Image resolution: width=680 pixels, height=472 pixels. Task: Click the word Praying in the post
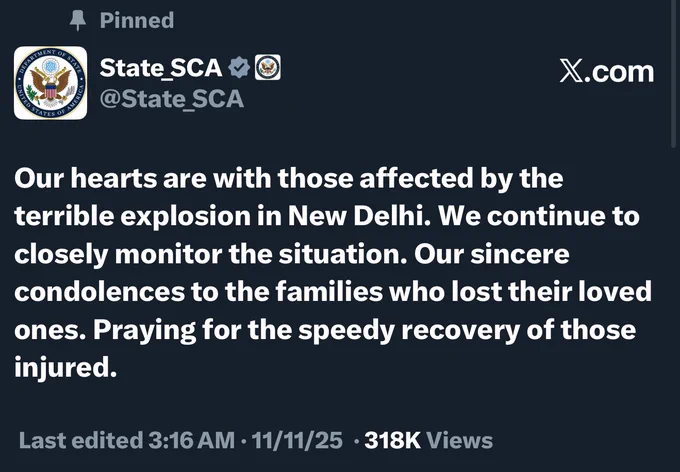point(144,331)
